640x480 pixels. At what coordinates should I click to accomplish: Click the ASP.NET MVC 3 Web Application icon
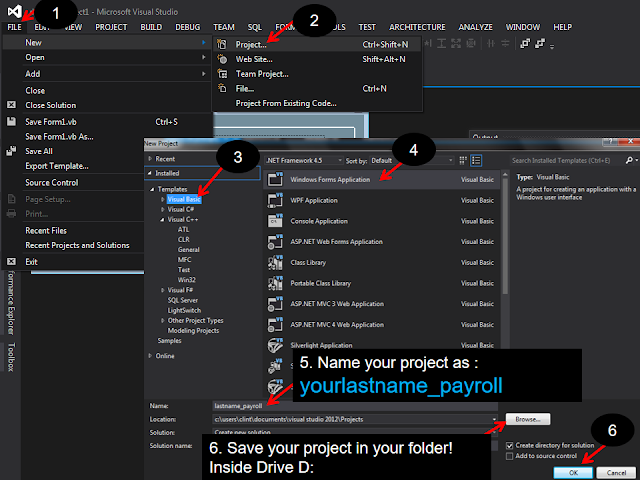275,304
